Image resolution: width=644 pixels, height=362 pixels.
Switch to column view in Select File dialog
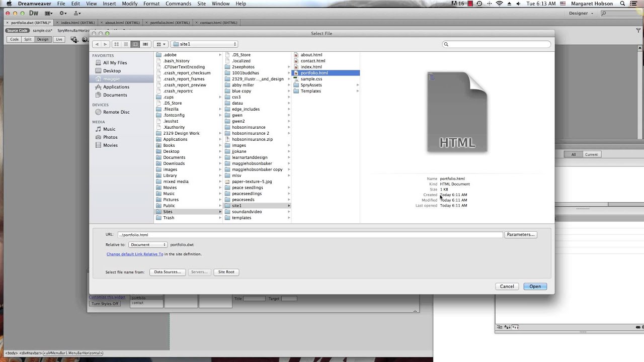coord(135,44)
